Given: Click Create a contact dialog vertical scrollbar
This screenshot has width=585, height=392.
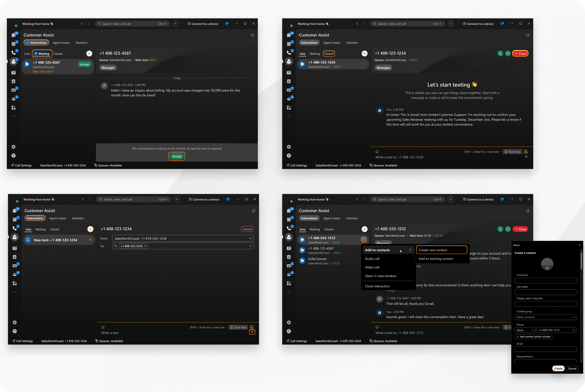Looking at the screenshot, I should [581, 261].
